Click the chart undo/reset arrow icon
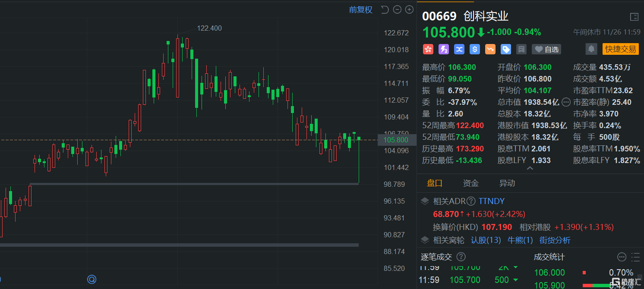This screenshot has width=644, height=289. point(385,10)
